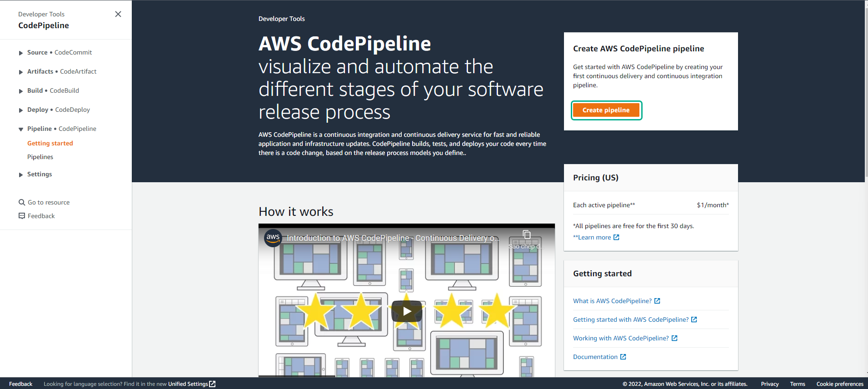Viewport: 868px width, 389px height.
Task: Expand the Artifacts CodeArtifact section
Action: tap(21, 72)
